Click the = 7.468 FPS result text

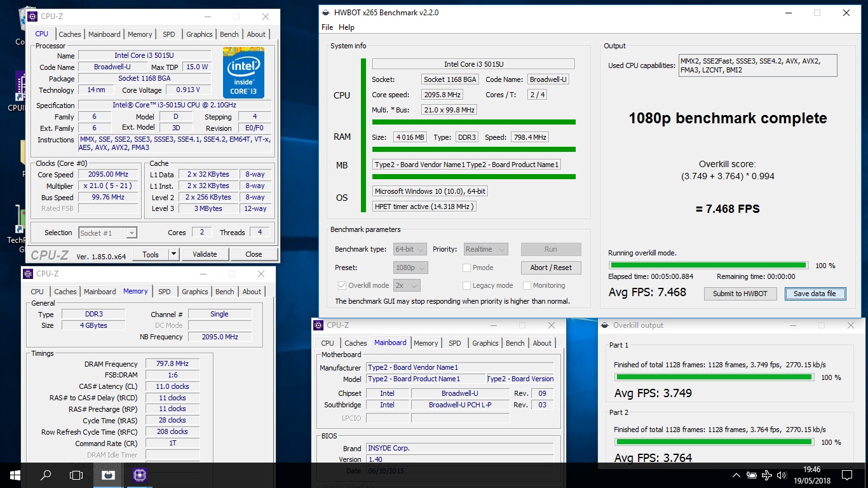click(728, 208)
